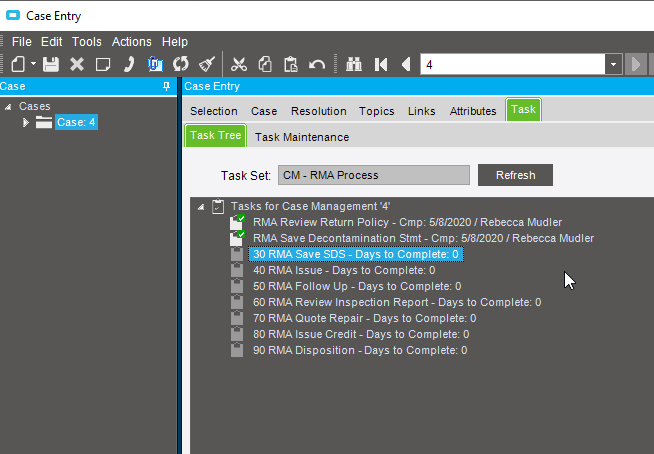The image size is (654, 454).
Task: Click clipboard icon for RMA Follow Up
Action: (x=237, y=286)
